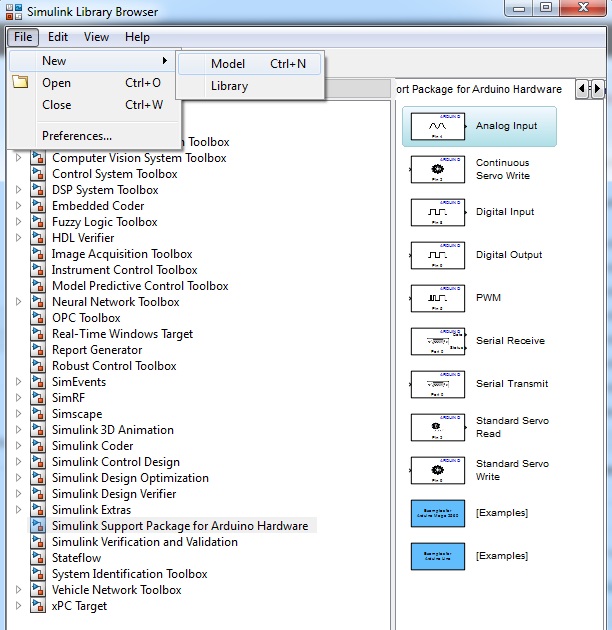Select the Serial Transmit block icon
The width and height of the screenshot is (612, 630).
tap(438, 384)
